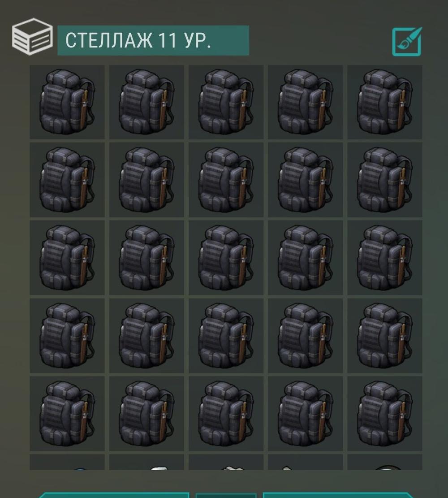The height and width of the screenshot is (498, 448).
Task: Click the storage rack crate icon
Action: coord(32,36)
